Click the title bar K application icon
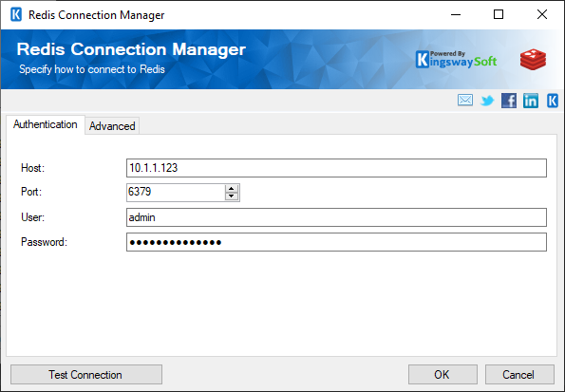This screenshot has height=392, width=565. pyautogui.click(x=16, y=15)
